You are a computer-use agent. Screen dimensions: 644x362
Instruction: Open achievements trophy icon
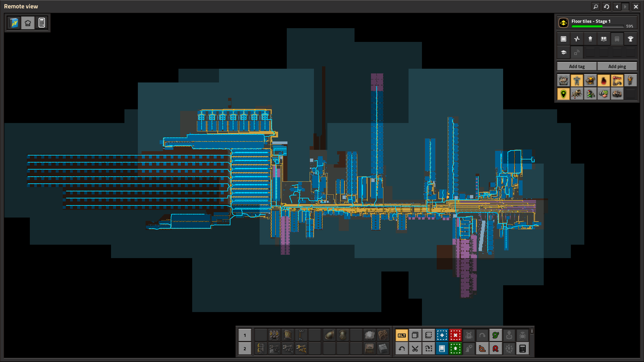[631, 39]
